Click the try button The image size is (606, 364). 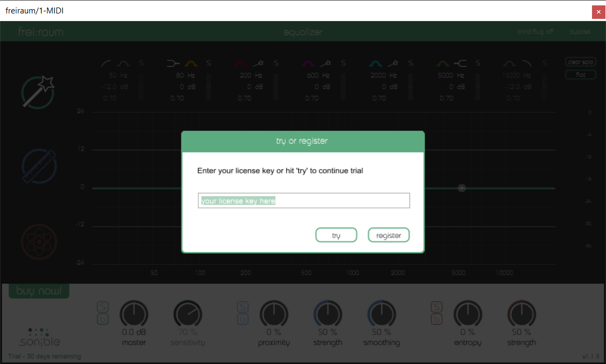pyautogui.click(x=336, y=235)
